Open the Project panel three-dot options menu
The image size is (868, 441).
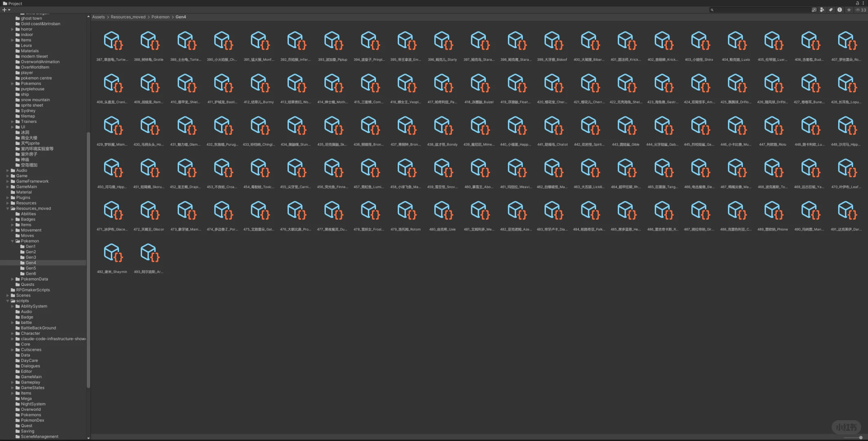pos(863,3)
